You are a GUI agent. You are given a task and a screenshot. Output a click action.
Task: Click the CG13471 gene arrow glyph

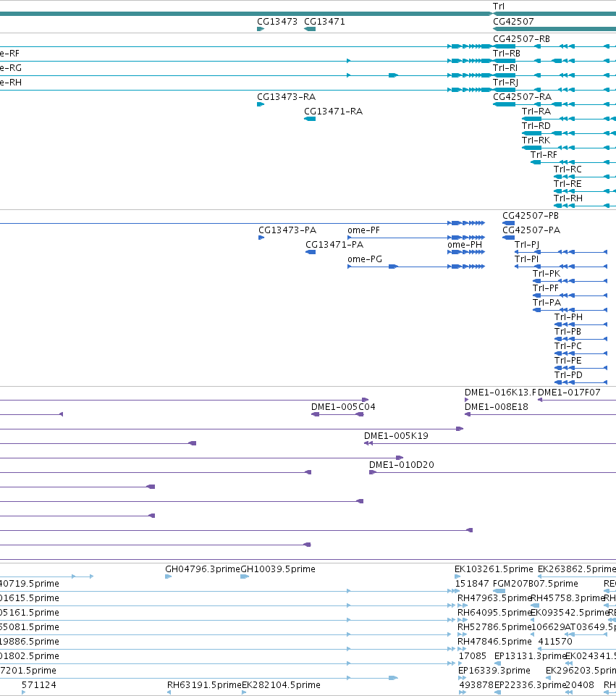(310, 29)
